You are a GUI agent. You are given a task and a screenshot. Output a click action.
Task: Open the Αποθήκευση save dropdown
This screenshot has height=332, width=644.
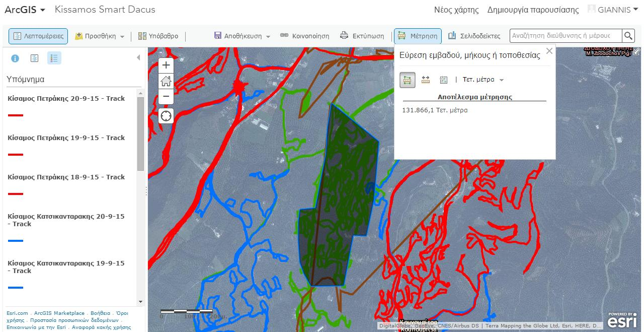242,36
